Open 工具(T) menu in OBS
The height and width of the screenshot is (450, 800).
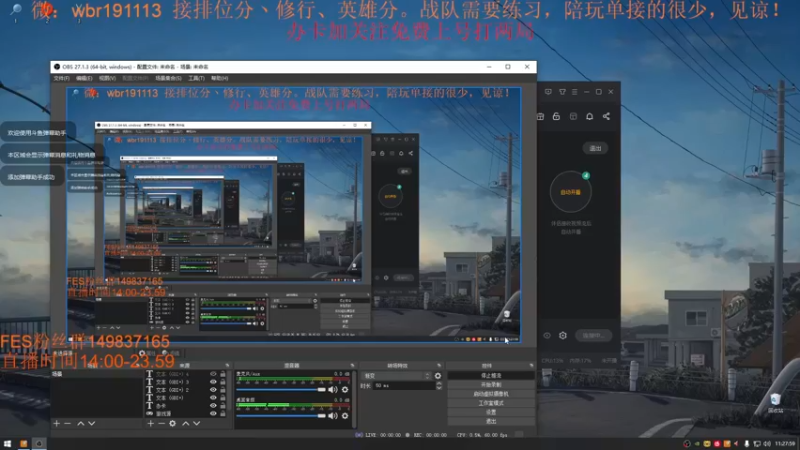[x=196, y=78]
